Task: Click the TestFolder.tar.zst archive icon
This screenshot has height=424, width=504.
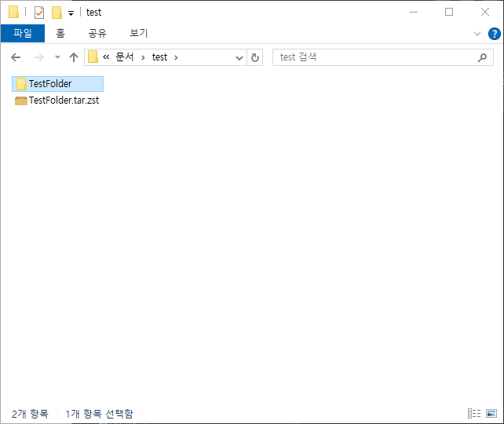Action: pos(21,101)
